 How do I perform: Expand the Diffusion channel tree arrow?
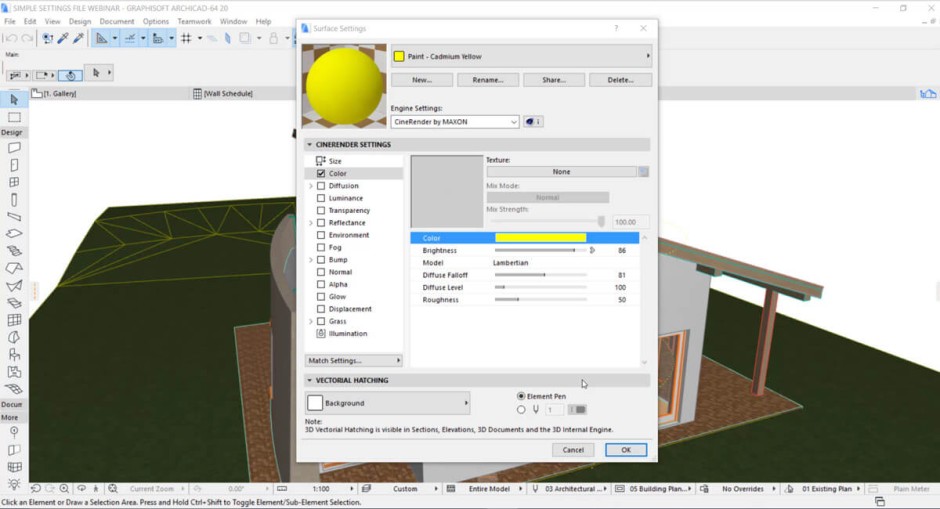coord(311,186)
